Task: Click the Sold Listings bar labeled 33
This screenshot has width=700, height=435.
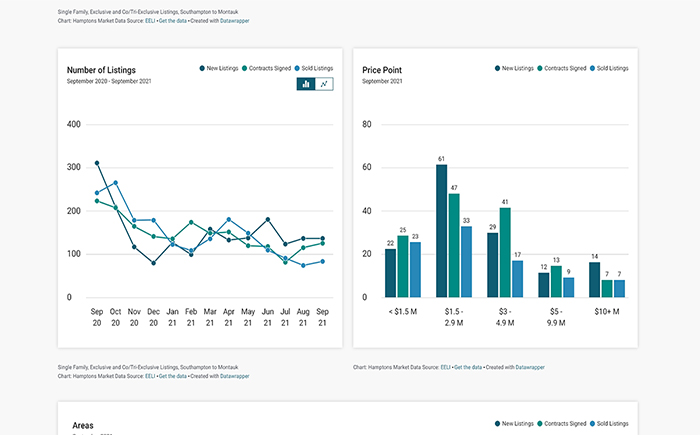Action: (x=467, y=262)
